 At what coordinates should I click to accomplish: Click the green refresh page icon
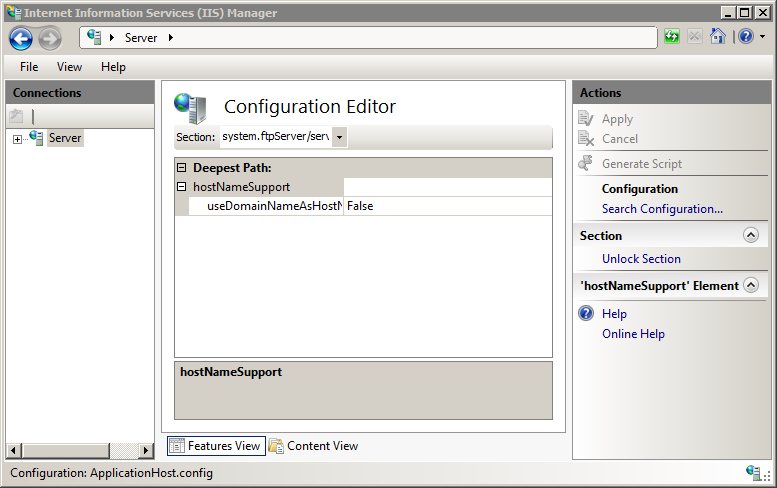[x=672, y=37]
